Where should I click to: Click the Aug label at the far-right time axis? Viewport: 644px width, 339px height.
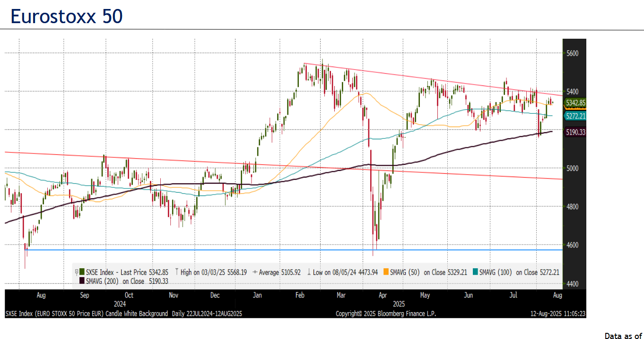(557, 296)
